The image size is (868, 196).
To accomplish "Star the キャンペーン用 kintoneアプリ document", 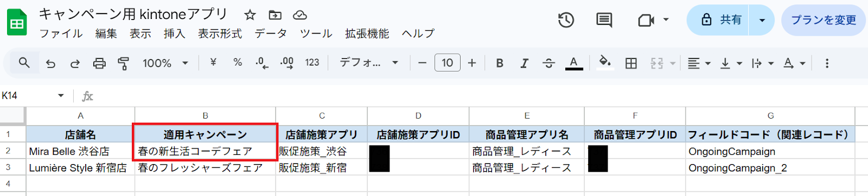I will tap(250, 15).
